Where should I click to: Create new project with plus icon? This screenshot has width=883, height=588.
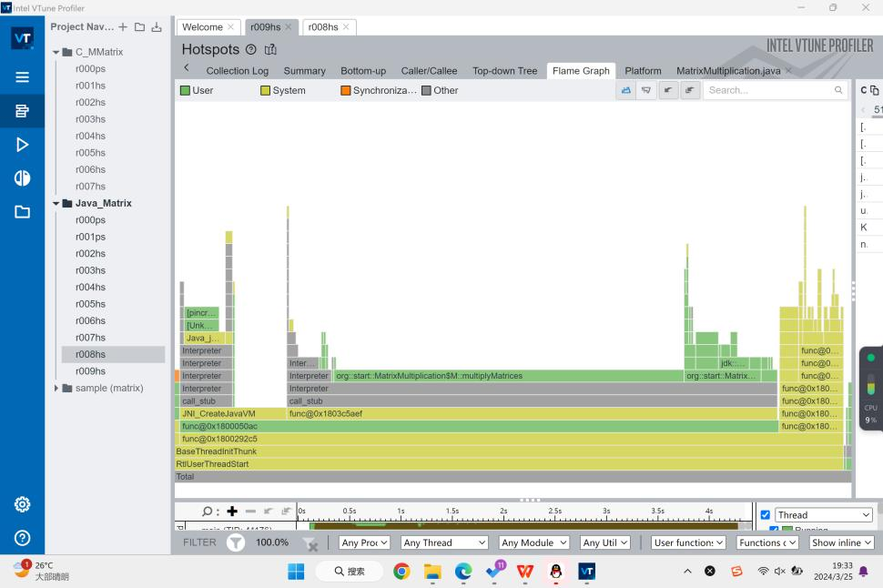[123, 26]
